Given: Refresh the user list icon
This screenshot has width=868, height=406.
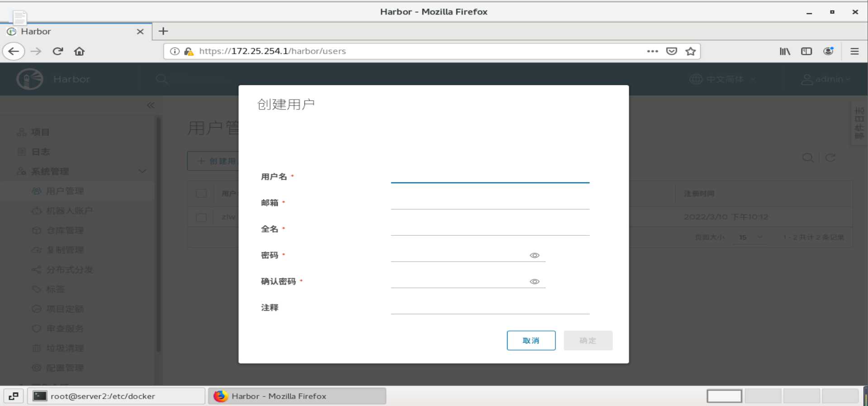Looking at the screenshot, I should (x=830, y=158).
